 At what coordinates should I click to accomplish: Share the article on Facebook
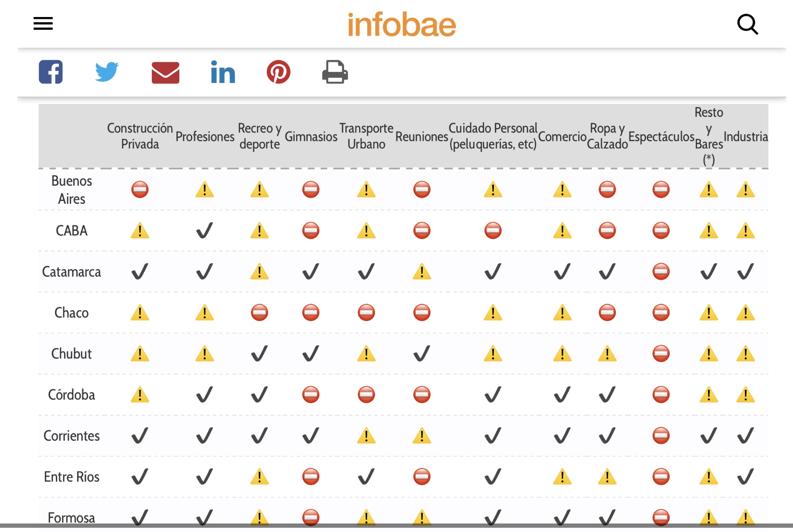coord(51,72)
